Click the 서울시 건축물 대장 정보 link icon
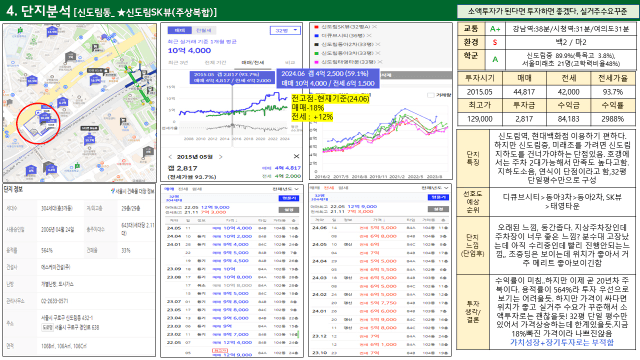640x360 pixels. tap(113, 191)
